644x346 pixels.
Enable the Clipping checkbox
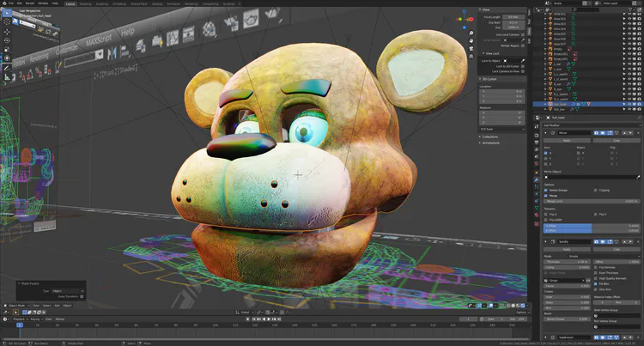click(596, 190)
